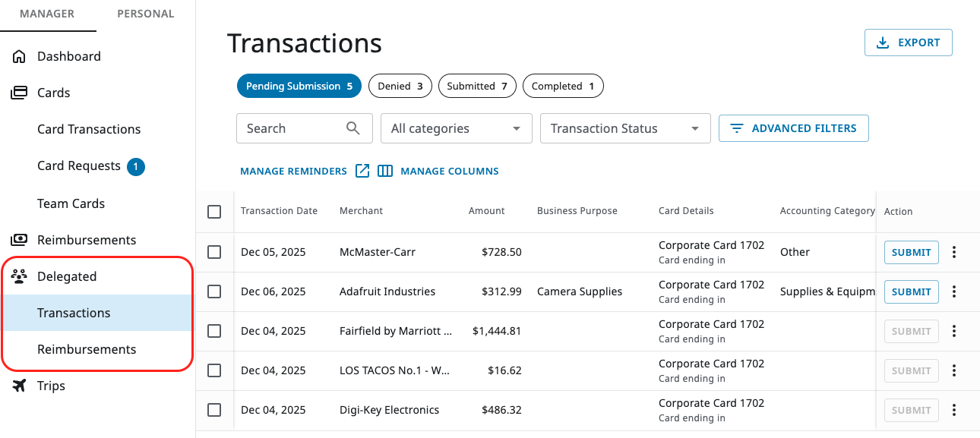Toggle the select-all transactions checkbox
The width and height of the screenshot is (980, 438).
pos(214,212)
